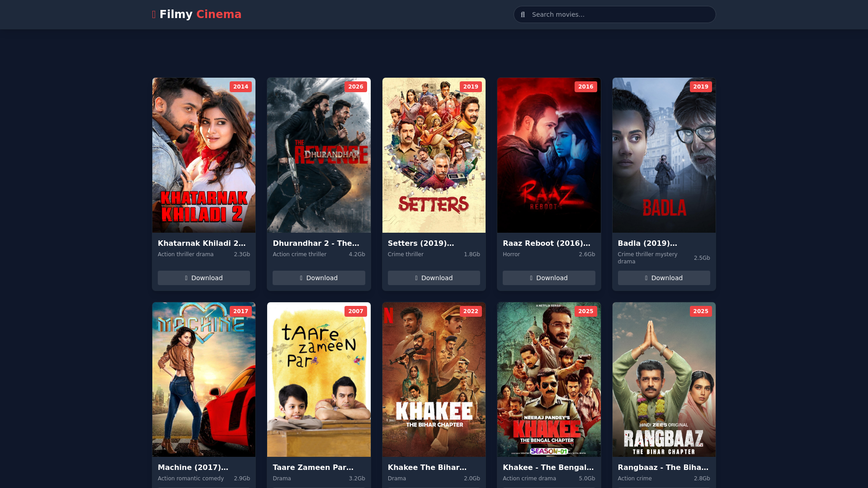Screen dimensions: 868x488
Task: Click the 2014 year badge
Action: coord(241,87)
